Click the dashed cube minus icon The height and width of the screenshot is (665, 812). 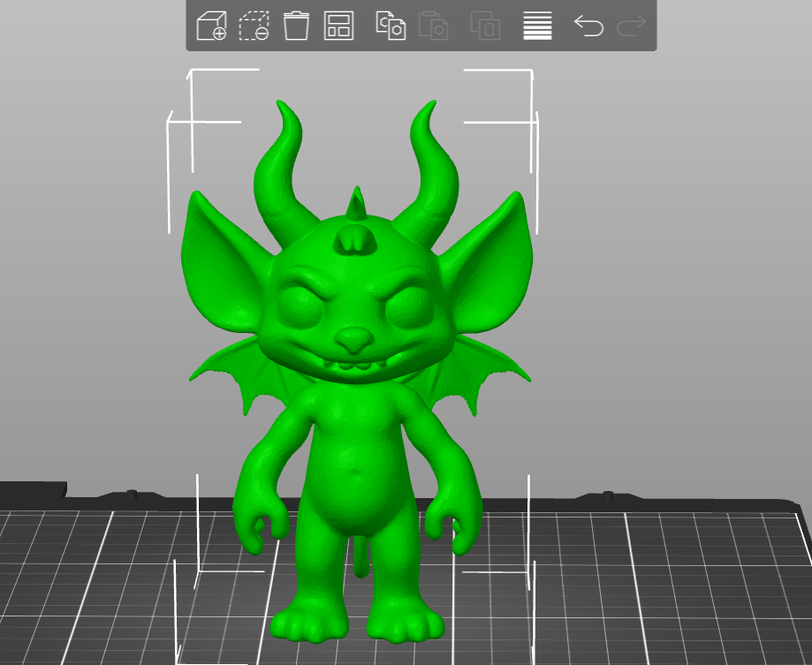tap(254, 26)
